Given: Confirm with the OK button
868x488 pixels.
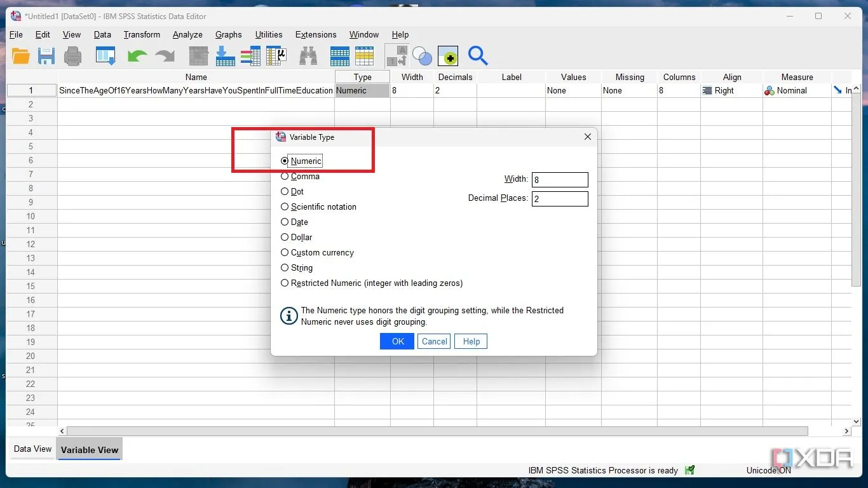Looking at the screenshot, I should [x=397, y=341].
